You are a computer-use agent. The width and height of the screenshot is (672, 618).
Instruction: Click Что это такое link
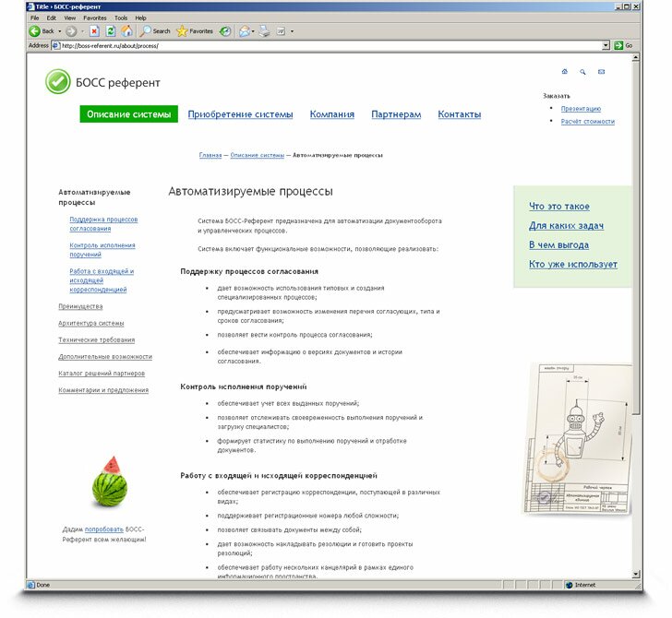tap(558, 207)
